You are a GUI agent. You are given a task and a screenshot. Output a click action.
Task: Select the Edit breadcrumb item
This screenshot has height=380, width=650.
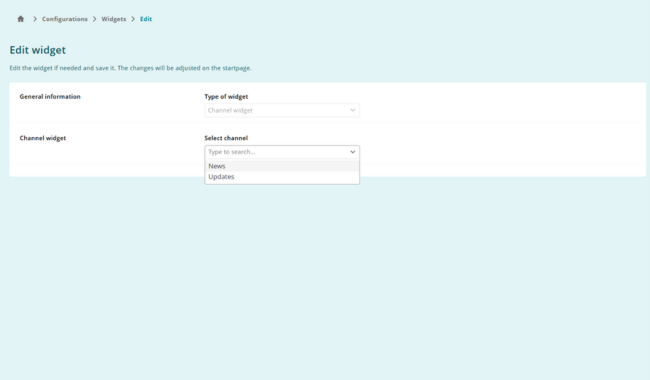click(146, 19)
